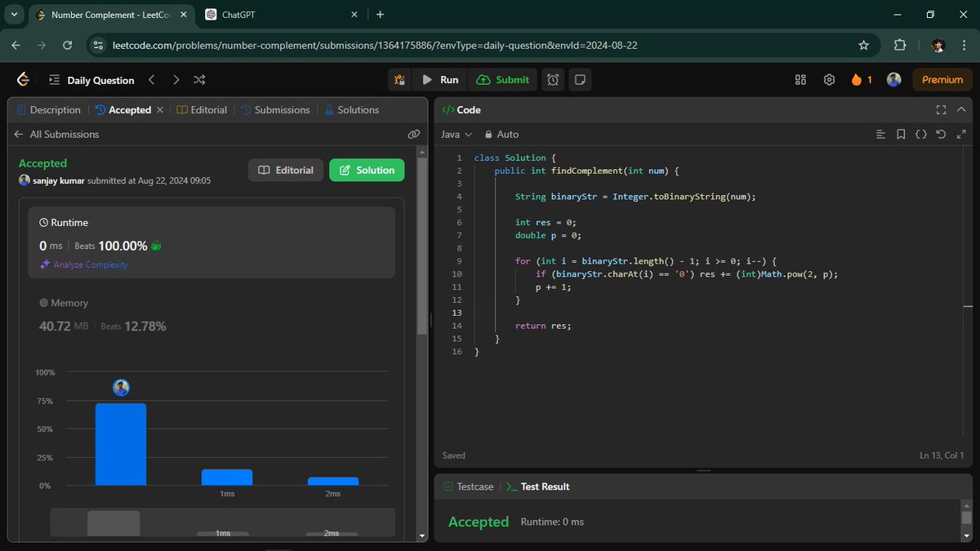Image resolution: width=980 pixels, height=551 pixels.
Task: Click the address bar URL
Action: tap(374, 46)
